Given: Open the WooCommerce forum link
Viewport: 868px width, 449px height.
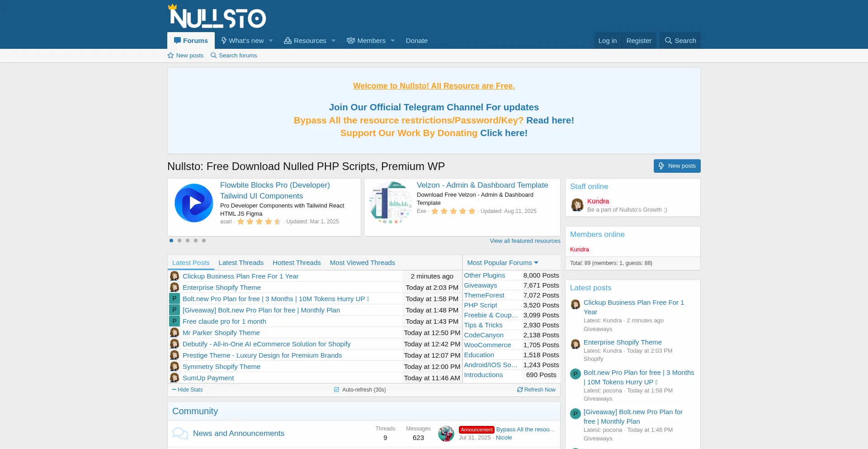Looking at the screenshot, I should click(x=487, y=345).
